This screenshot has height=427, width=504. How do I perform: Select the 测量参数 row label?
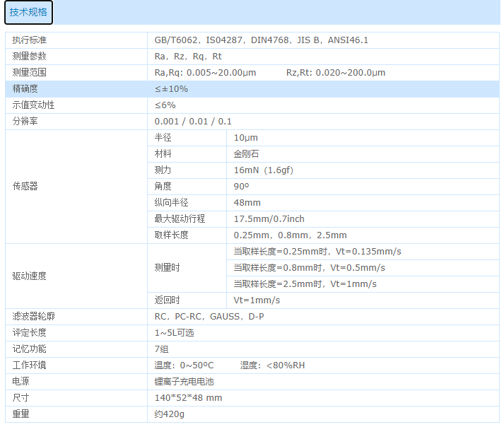30,57
